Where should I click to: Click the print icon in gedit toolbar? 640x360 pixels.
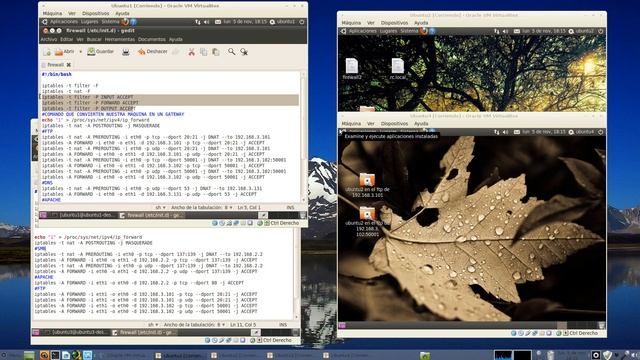point(126,52)
